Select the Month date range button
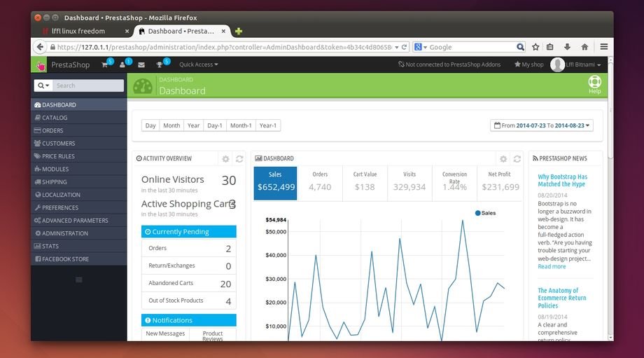 (171, 125)
